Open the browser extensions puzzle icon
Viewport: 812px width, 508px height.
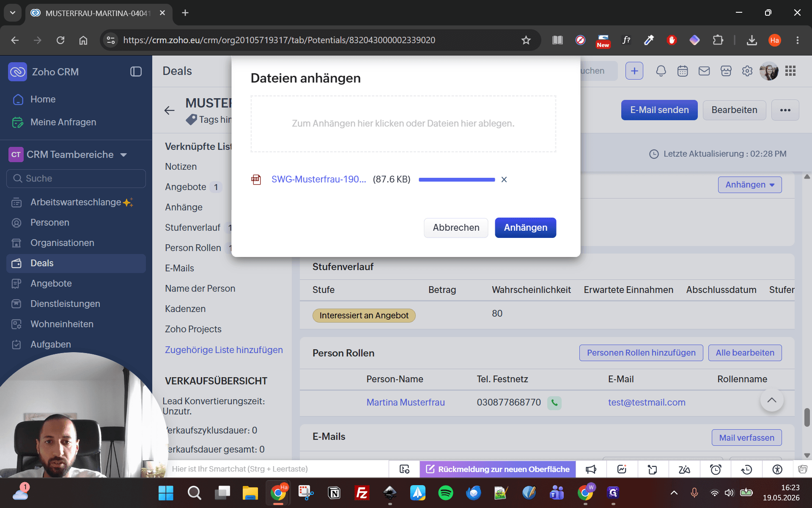tap(718, 40)
